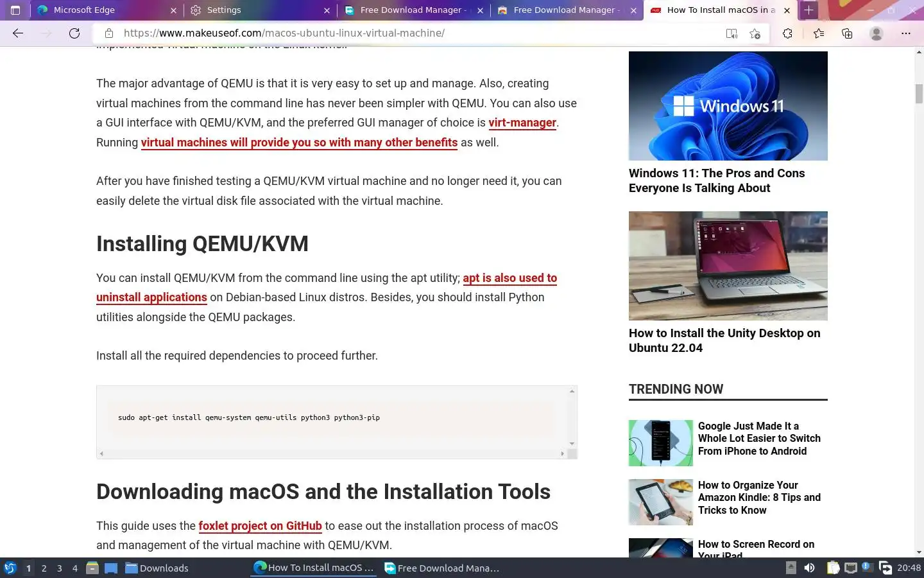The height and width of the screenshot is (578, 924).
Task: Click the Windows 11 article thumbnail
Action: click(x=728, y=106)
